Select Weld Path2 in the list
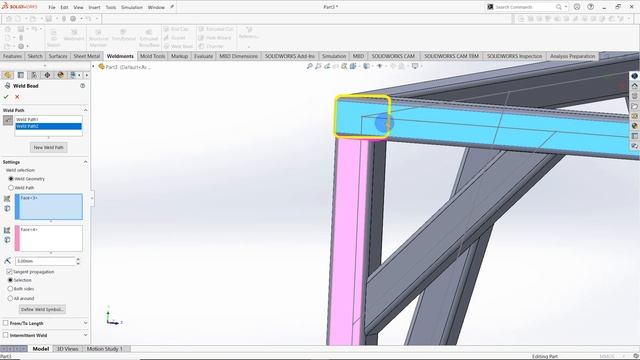This screenshot has width=640, height=360. point(49,126)
